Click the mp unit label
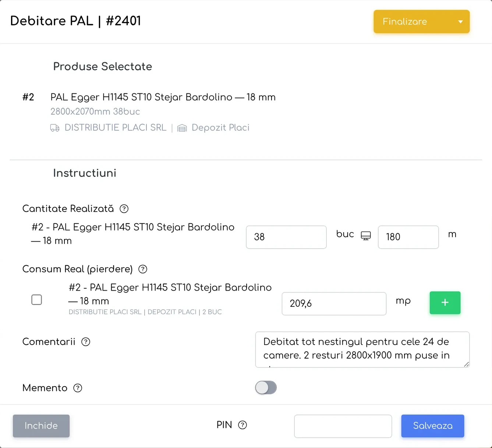492x448 pixels. [403, 301]
